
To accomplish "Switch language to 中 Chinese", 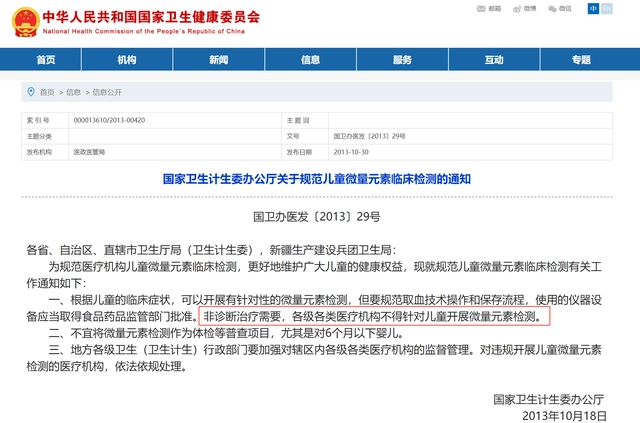I will click(593, 9).
